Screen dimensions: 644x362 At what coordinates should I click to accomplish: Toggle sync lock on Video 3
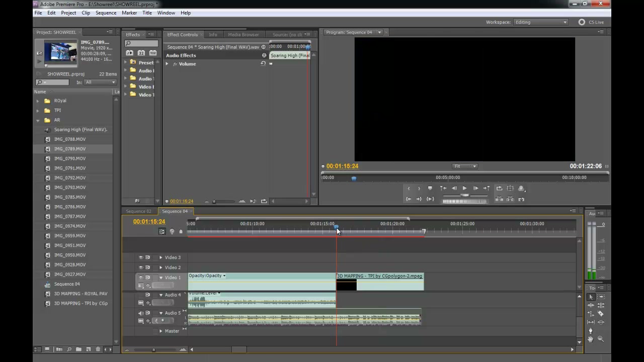pyautogui.click(x=147, y=257)
